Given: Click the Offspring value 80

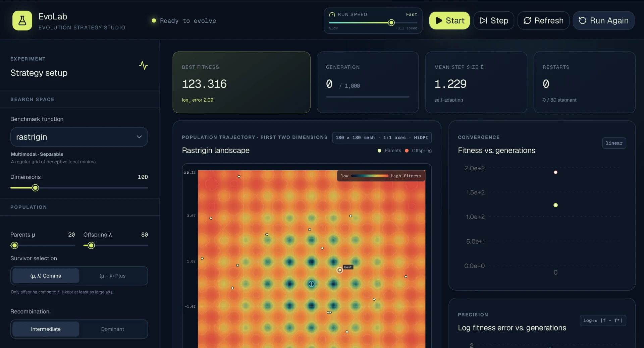Looking at the screenshot, I should pos(145,235).
